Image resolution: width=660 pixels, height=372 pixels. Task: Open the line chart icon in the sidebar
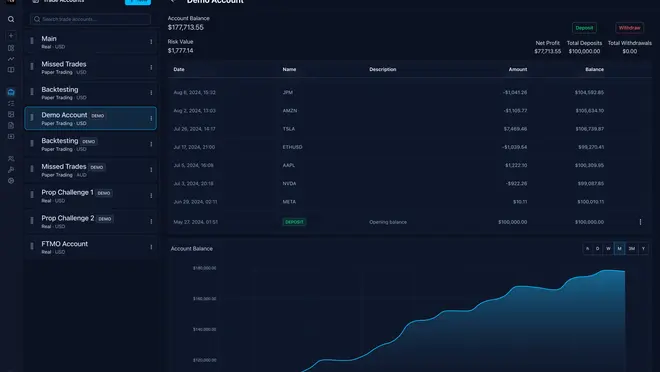coord(11,59)
